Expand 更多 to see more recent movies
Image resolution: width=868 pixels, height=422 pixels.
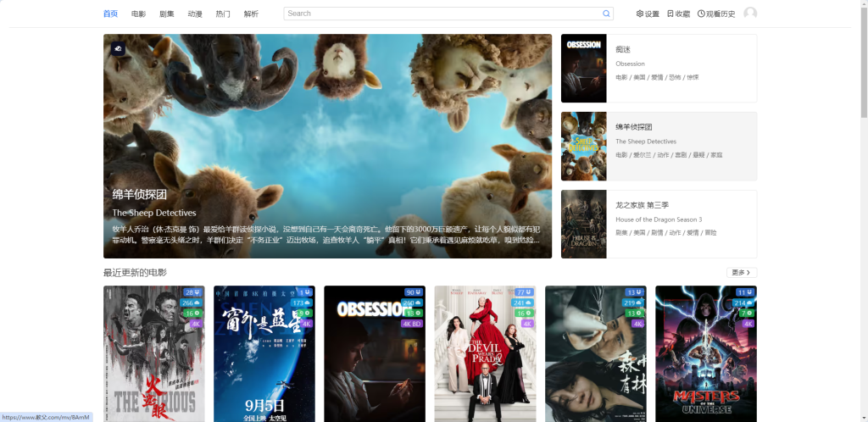click(741, 273)
